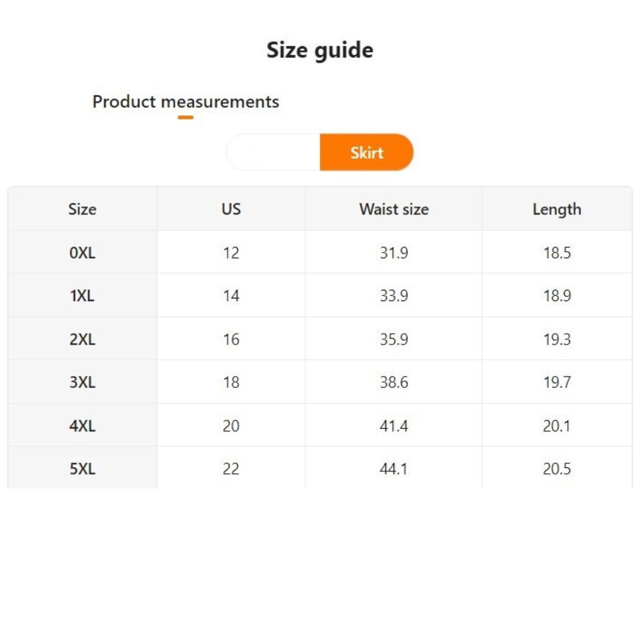
Task: Click the Size column header
Action: [82, 209]
